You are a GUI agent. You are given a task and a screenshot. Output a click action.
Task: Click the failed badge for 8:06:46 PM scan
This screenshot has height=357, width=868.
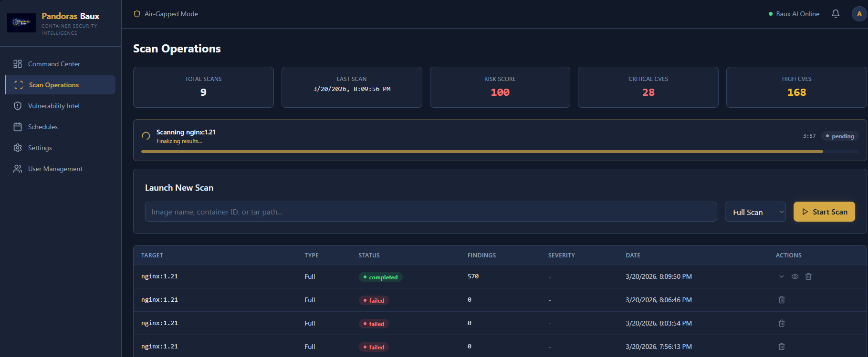374,300
